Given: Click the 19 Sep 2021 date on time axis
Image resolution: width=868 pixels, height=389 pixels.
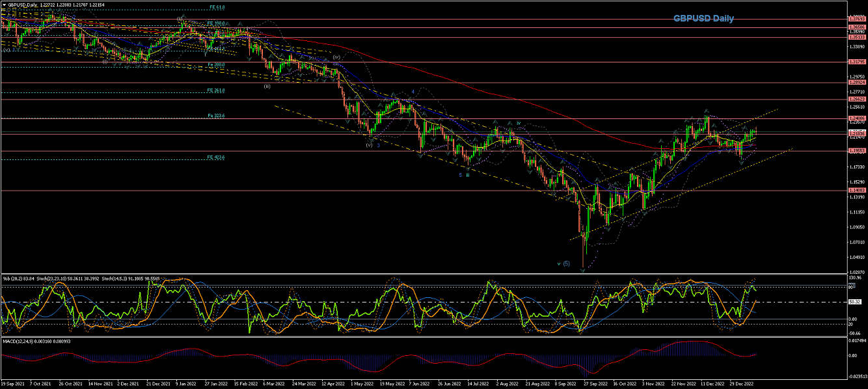Looking at the screenshot, I should 12,384.
